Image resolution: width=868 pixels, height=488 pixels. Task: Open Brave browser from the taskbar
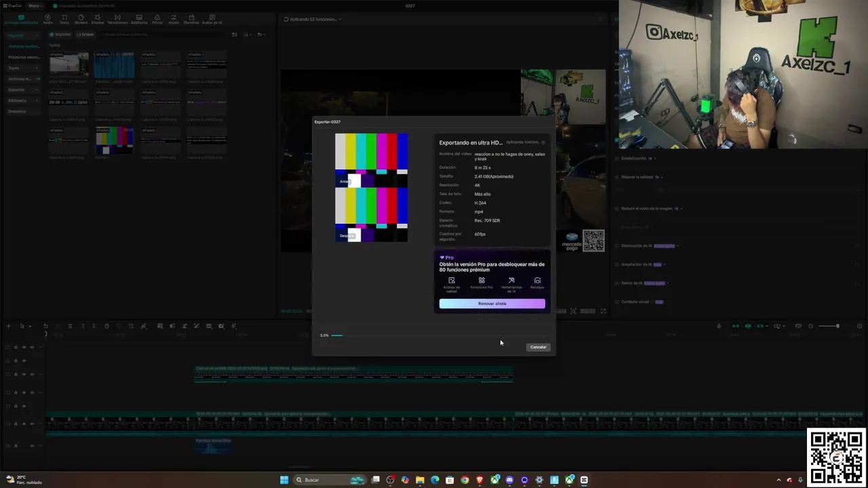point(479,480)
